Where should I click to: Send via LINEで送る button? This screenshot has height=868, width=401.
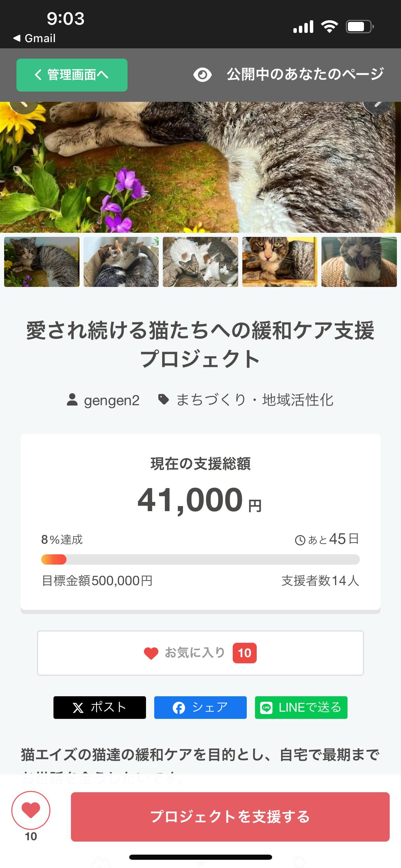301,707
